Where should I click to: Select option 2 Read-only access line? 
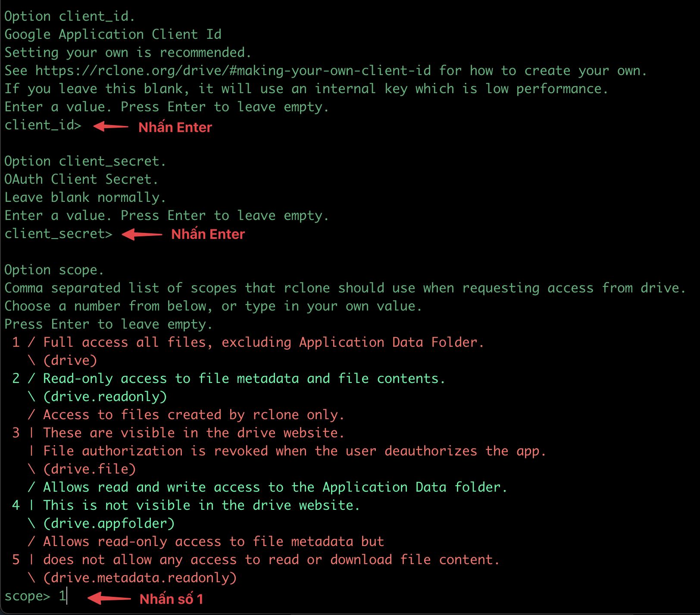tap(229, 379)
